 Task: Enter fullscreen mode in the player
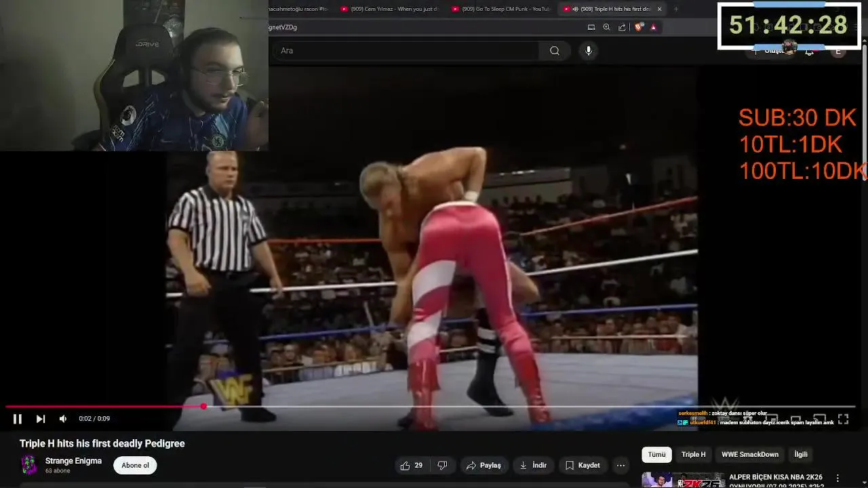tap(843, 419)
